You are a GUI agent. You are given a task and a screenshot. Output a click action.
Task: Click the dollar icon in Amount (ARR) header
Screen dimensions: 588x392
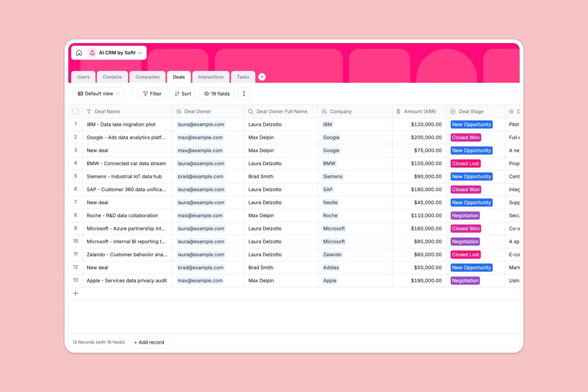pyautogui.click(x=398, y=111)
